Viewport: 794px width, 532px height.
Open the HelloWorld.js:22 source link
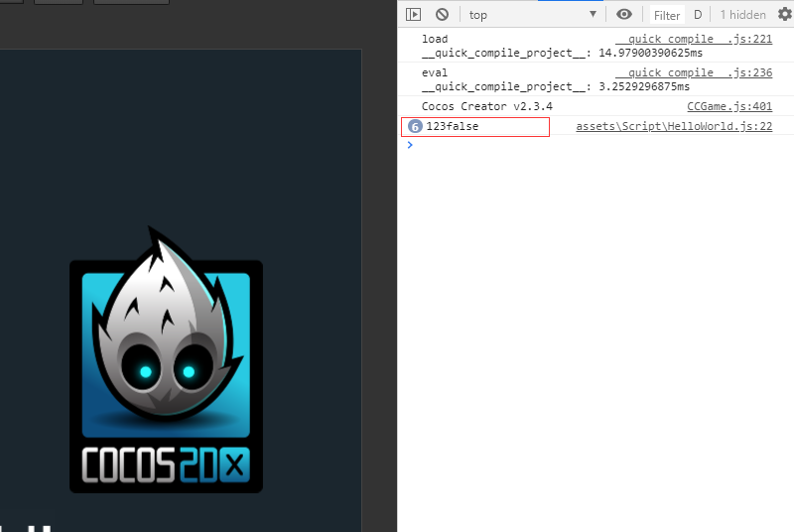point(674,126)
